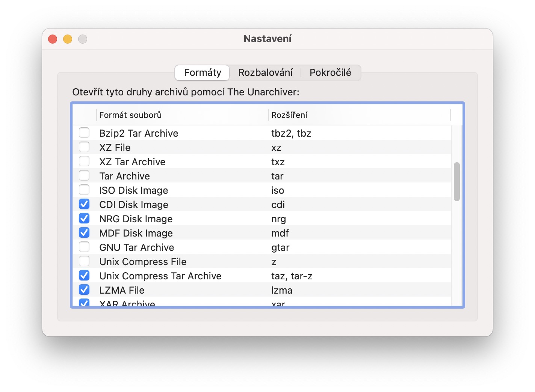This screenshot has width=535, height=392.
Task: Check the GNU Tar Archive box
Action: 84,247
